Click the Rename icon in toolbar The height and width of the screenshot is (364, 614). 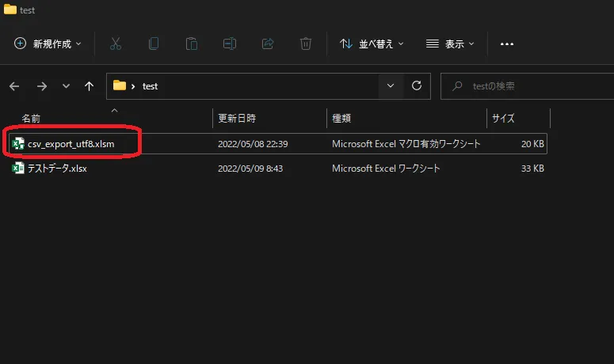pyautogui.click(x=229, y=44)
